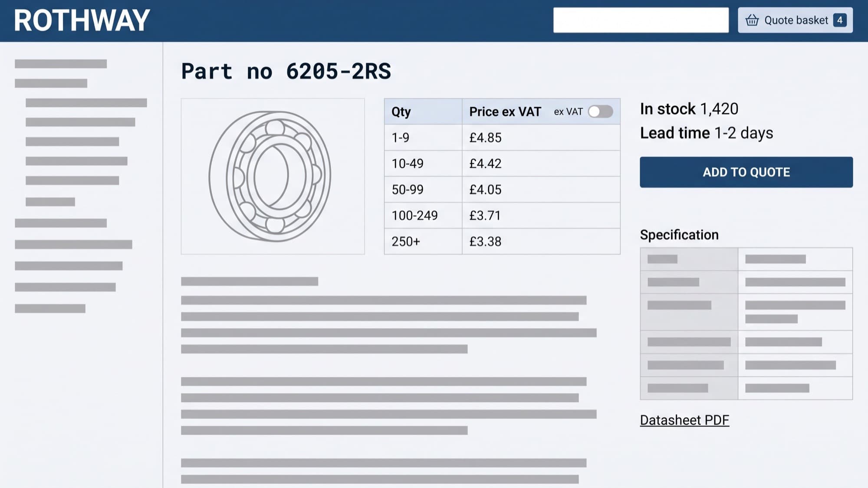Click the £3.38 price cell
868x488 pixels.
541,241
